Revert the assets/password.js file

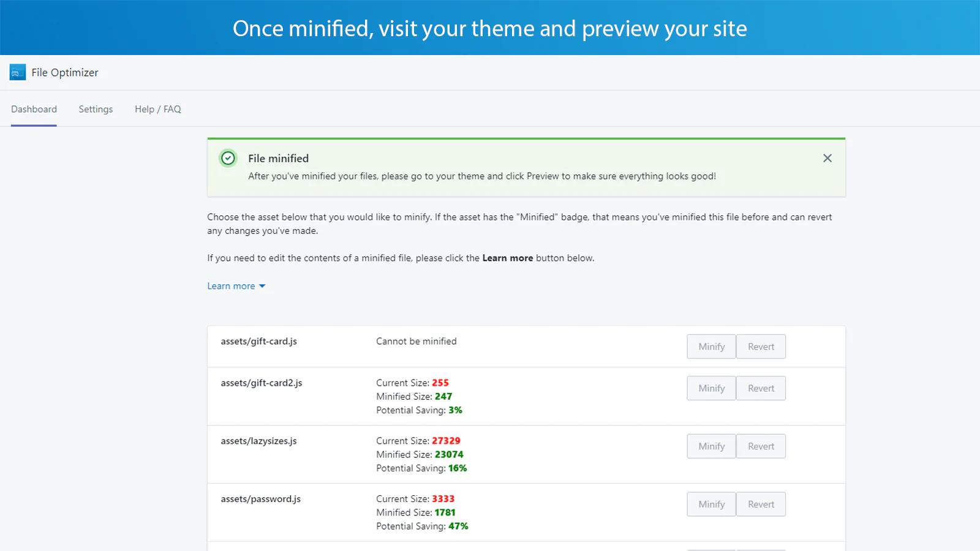[x=761, y=504]
